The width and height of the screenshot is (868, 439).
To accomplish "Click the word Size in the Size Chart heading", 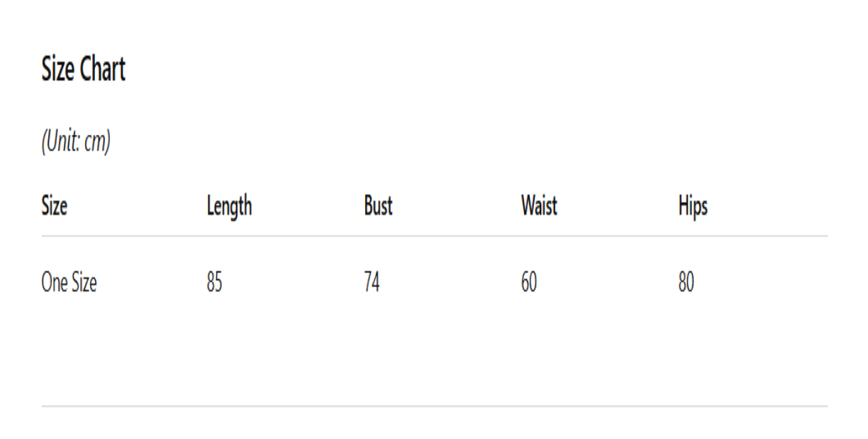I will tap(58, 70).
